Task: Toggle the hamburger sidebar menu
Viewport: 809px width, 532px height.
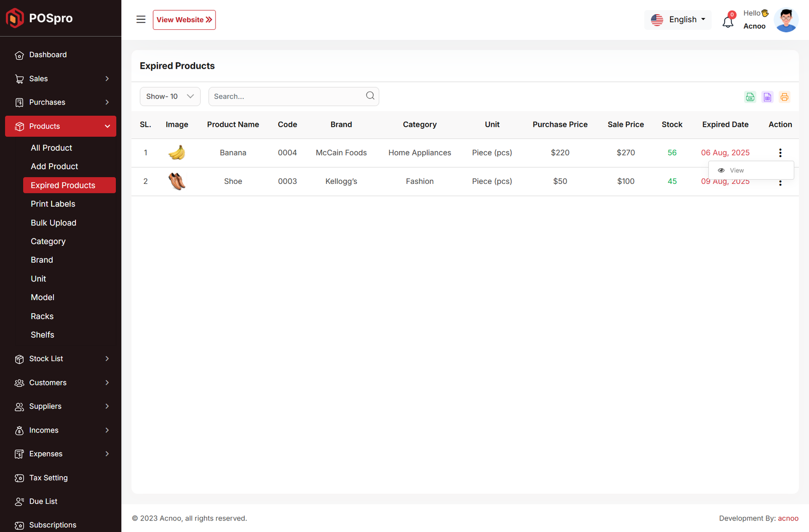Action: (141, 20)
